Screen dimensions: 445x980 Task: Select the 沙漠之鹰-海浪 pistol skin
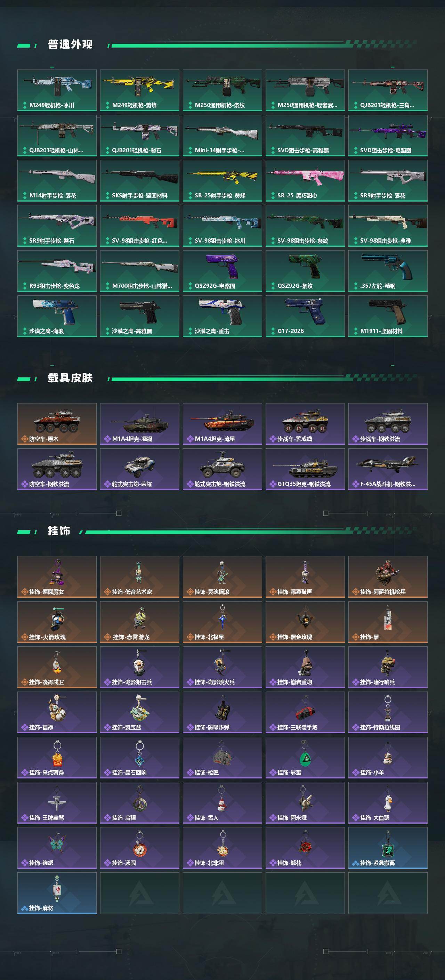[57, 316]
